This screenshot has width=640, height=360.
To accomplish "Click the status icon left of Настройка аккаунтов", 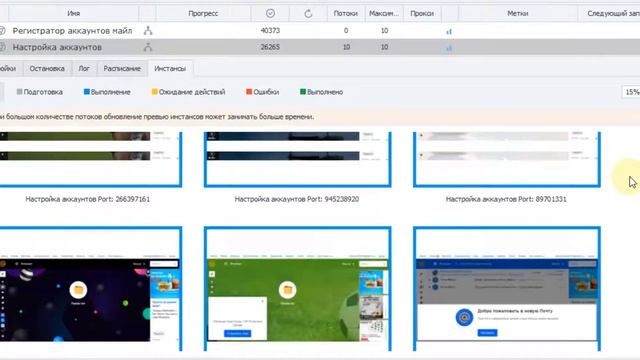I will point(2,47).
